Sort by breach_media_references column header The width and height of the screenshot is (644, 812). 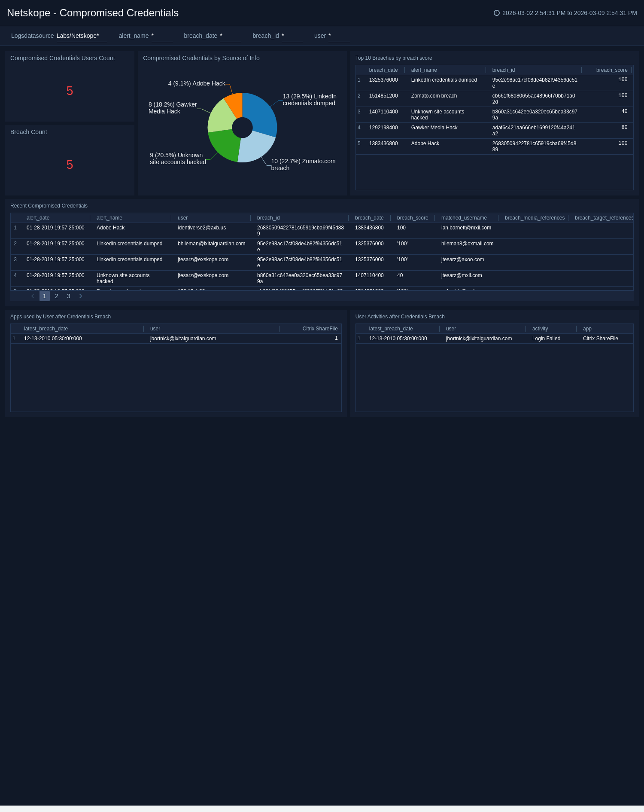pos(535,218)
